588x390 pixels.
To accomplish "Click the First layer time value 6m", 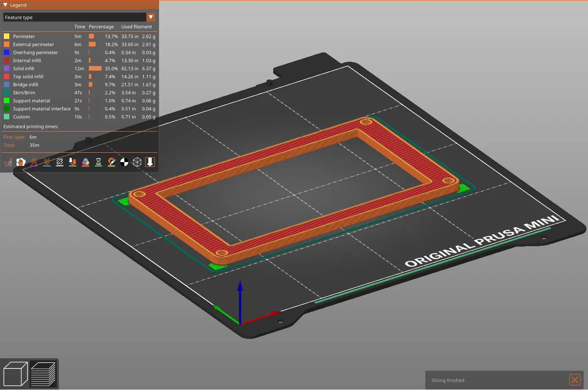I will click(33, 137).
